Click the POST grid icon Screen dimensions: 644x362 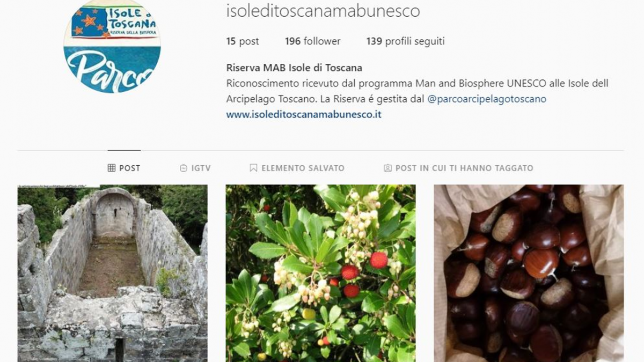(x=112, y=168)
